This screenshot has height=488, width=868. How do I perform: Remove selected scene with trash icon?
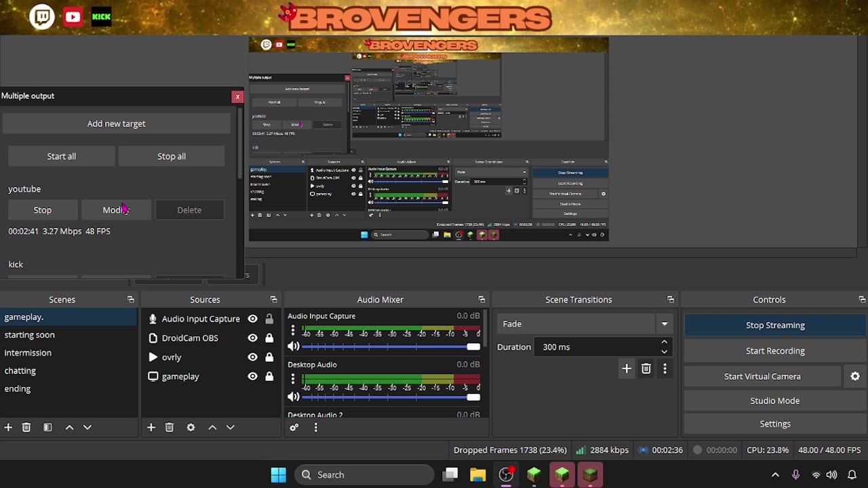pyautogui.click(x=26, y=428)
